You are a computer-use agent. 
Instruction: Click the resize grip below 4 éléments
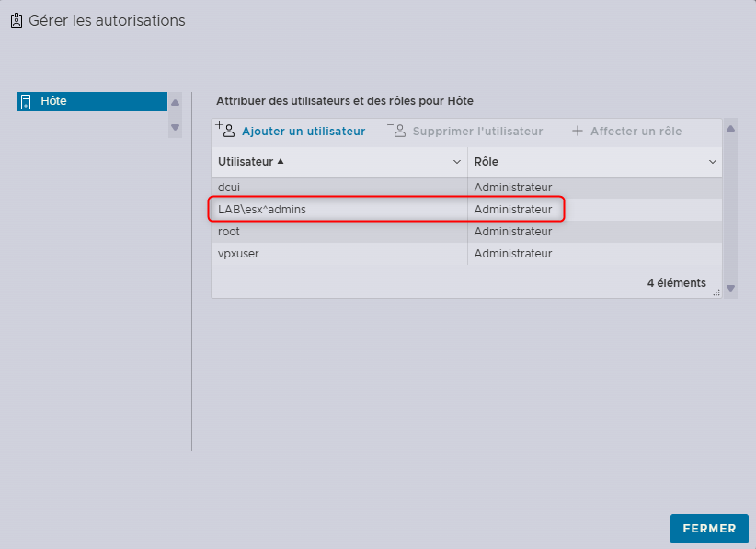[716, 291]
